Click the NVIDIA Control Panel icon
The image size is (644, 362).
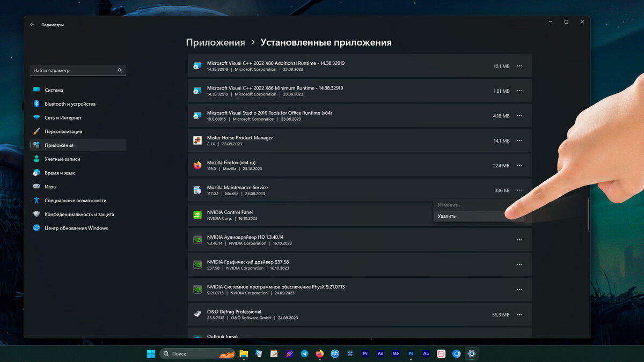click(x=197, y=215)
